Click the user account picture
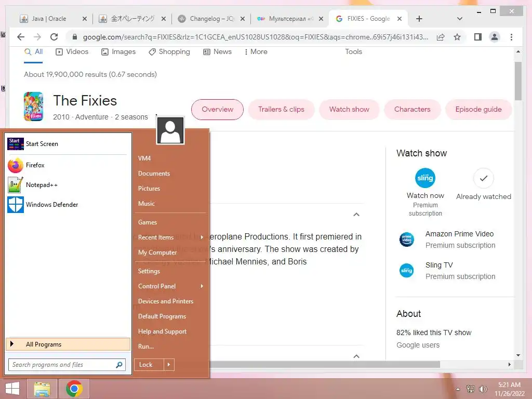The height and width of the screenshot is (399, 532). click(170, 130)
